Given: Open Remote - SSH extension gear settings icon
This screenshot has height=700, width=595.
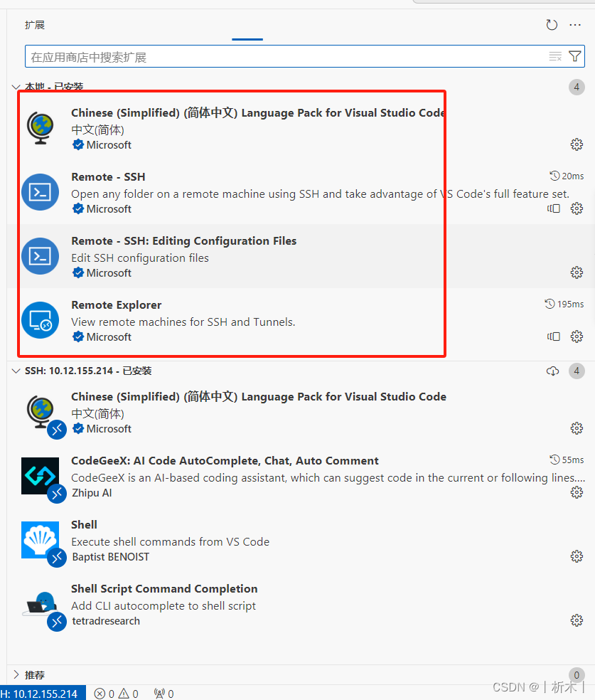Looking at the screenshot, I should 577,208.
